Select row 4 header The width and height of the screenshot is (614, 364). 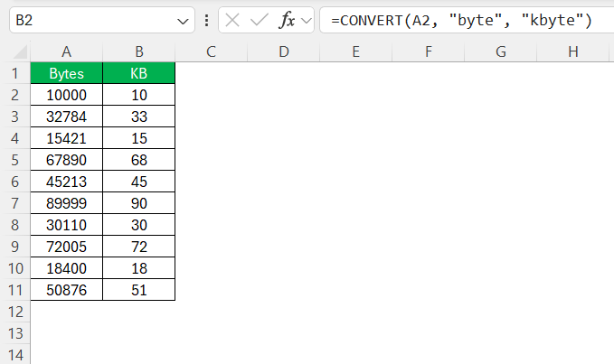coord(15,138)
